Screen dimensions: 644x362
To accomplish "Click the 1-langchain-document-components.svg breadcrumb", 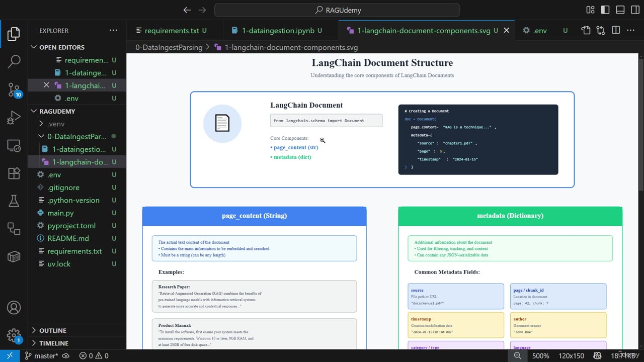I will (x=286, y=47).
